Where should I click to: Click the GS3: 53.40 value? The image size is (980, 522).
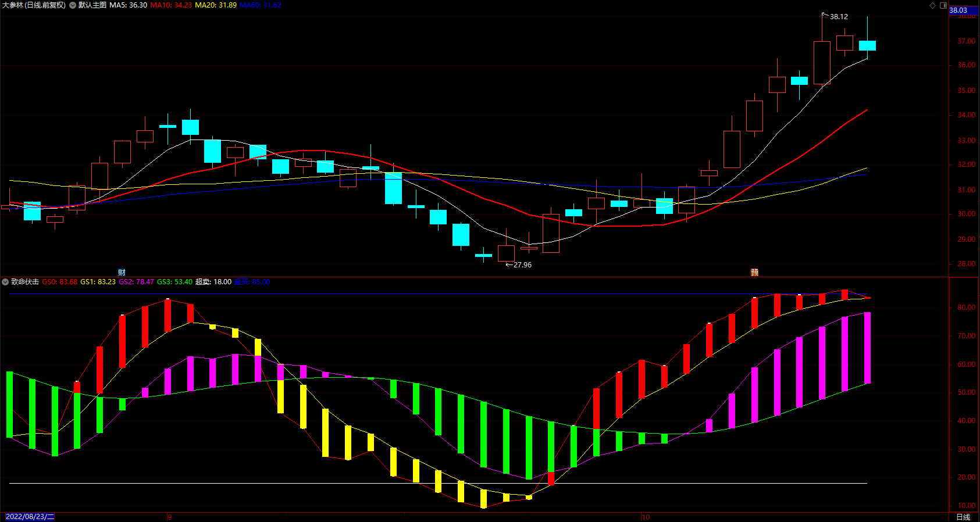point(175,282)
